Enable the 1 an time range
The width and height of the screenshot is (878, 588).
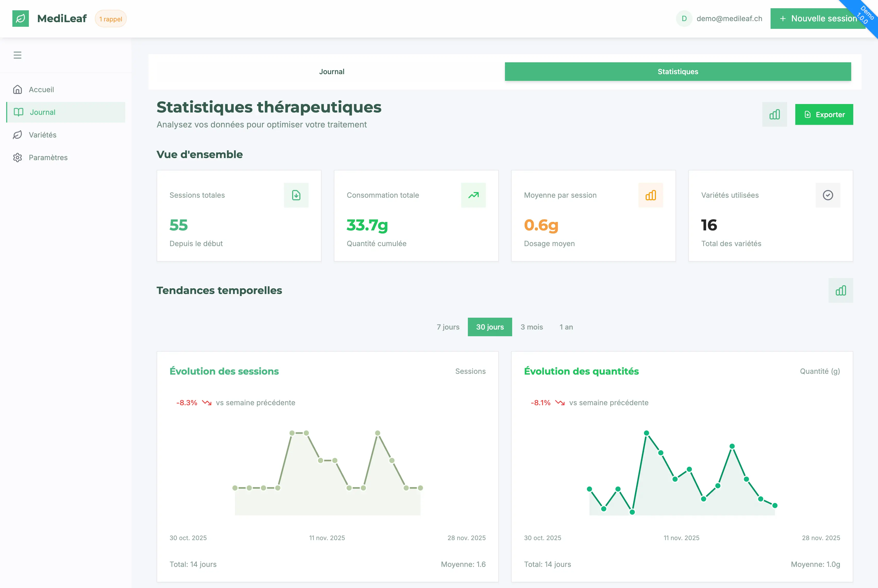[x=566, y=327]
